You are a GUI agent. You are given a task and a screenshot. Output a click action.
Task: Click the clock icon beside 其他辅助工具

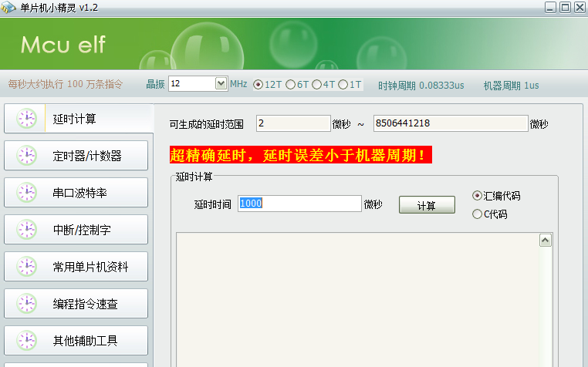coord(27,340)
